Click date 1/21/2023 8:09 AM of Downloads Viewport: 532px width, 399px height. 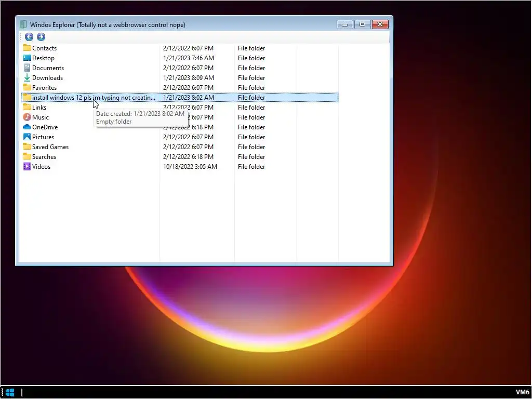pos(188,78)
